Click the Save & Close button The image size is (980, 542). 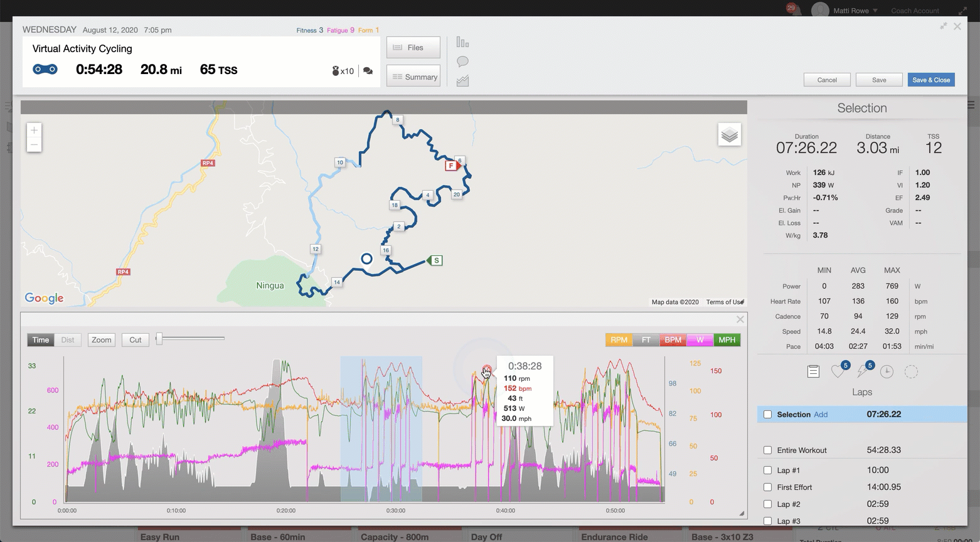pos(930,80)
